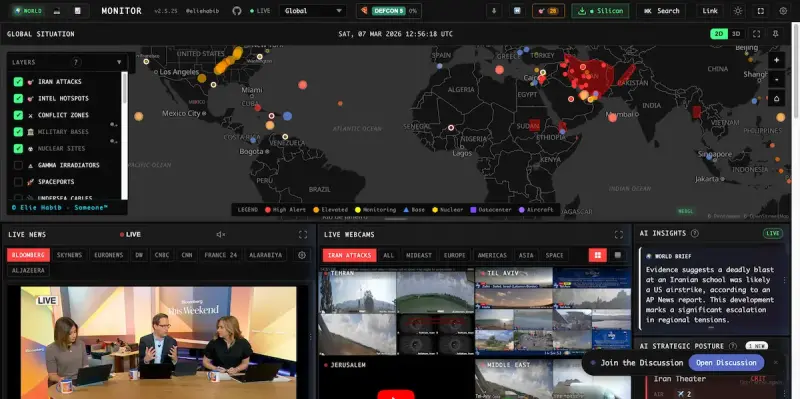This screenshot has width=800, height=399.
Task: Open the Search button
Action: 661,11
